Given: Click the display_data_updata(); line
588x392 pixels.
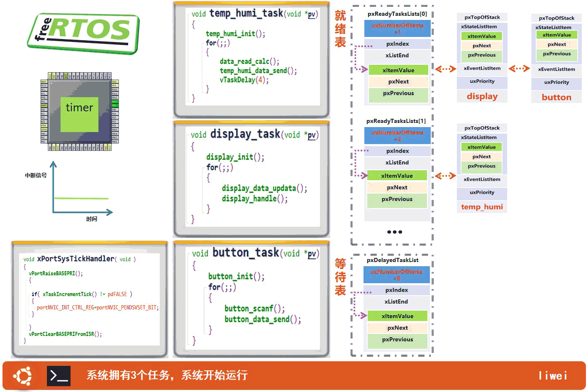Looking at the screenshot, I should tap(264, 188).
